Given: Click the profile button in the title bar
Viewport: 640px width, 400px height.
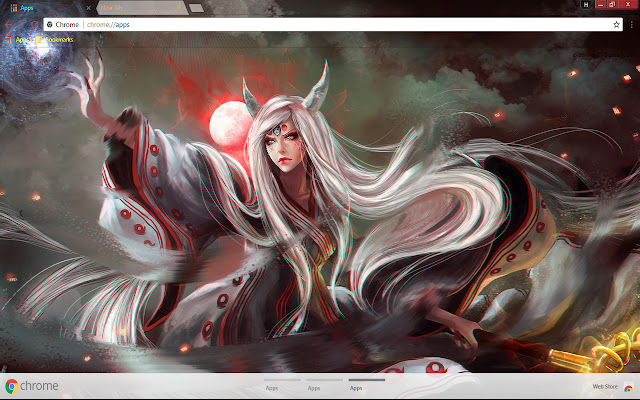Looking at the screenshot, I should [x=586, y=4].
